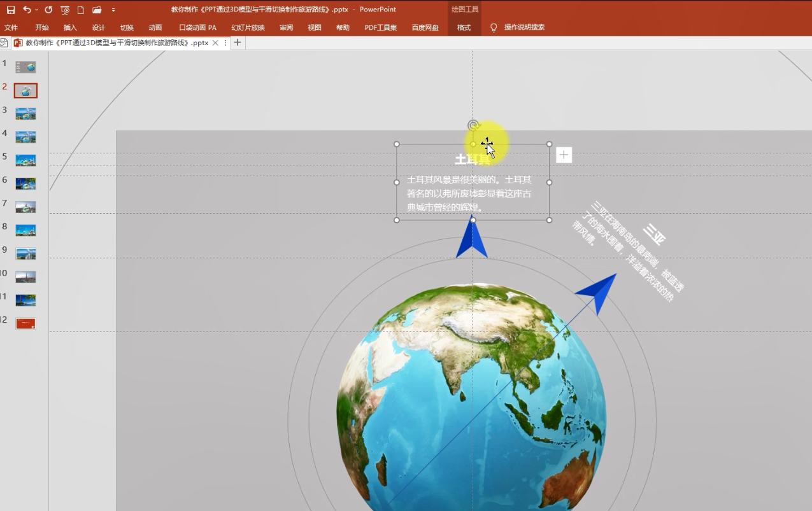The width and height of the screenshot is (812, 511).
Task: Open the 百度网盘 tab
Action: pos(425,27)
